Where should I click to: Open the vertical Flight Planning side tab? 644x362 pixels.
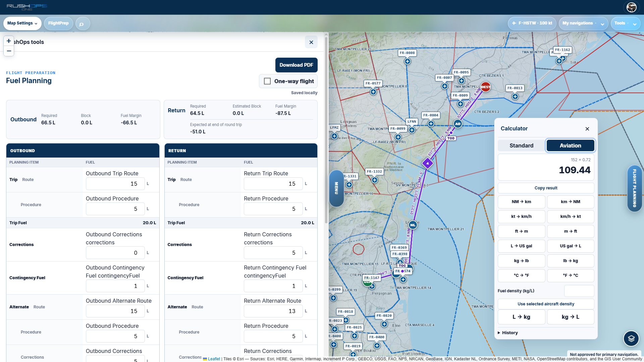(x=634, y=188)
